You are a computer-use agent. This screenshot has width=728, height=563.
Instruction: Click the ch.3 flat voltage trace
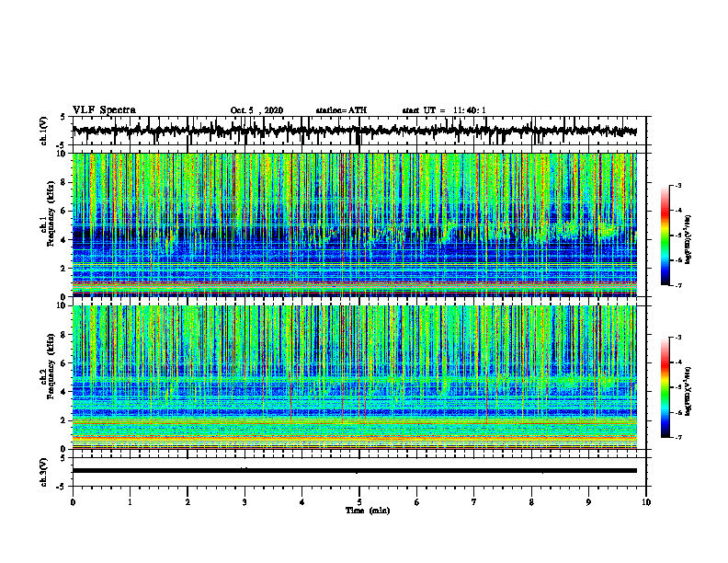point(355,471)
